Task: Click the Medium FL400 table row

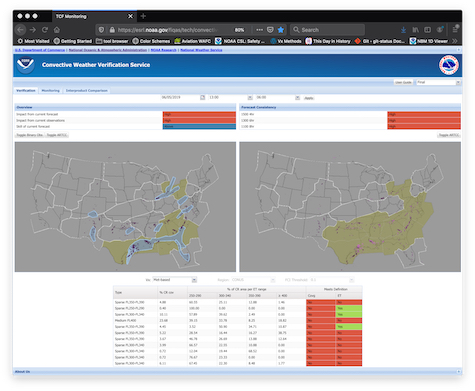Action: [x=237, y=320]
